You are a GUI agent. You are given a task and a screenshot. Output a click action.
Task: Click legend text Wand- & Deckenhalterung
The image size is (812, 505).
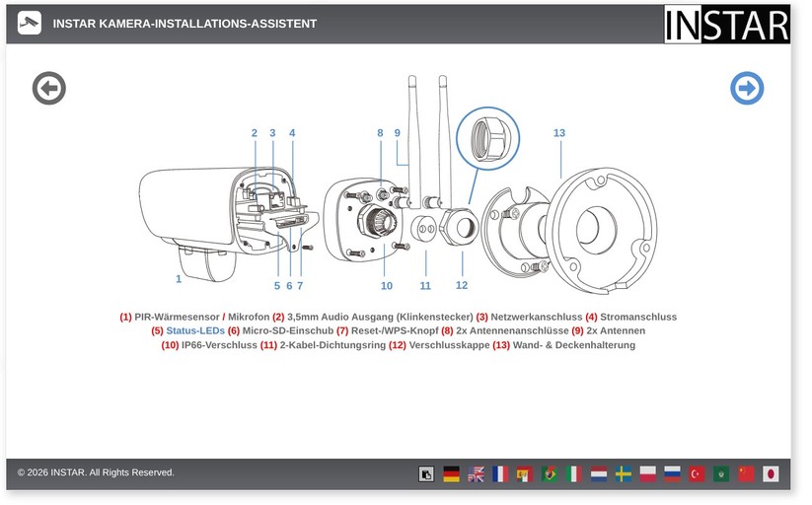(x=574, y=345)
